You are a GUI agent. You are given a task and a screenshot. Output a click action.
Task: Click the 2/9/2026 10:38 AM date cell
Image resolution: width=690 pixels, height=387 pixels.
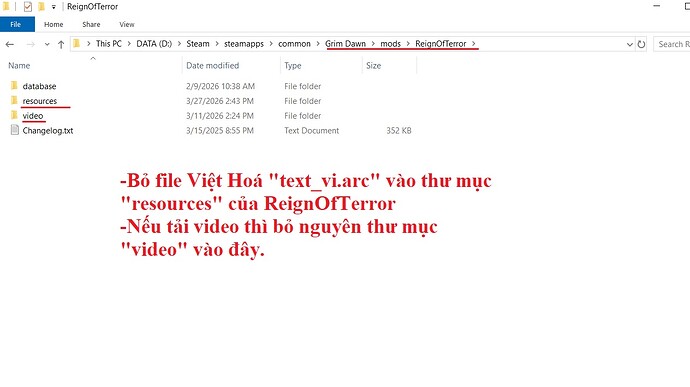220,86
